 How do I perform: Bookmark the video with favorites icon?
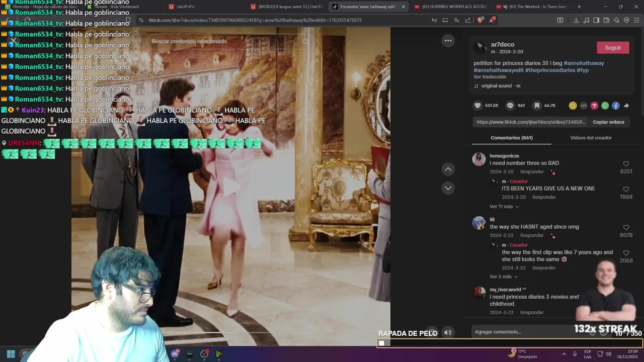(537, 106)
